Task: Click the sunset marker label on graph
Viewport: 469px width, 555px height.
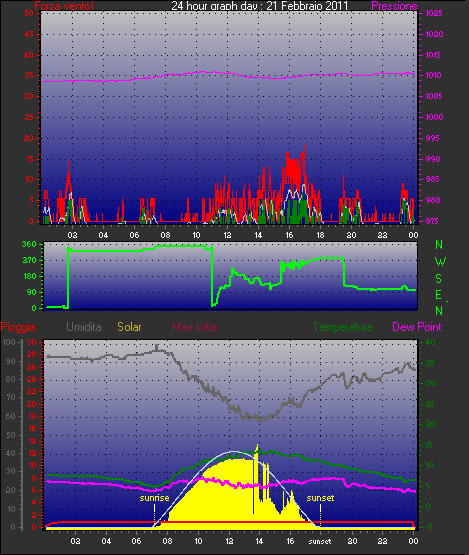Action: [x=320, y=498]
